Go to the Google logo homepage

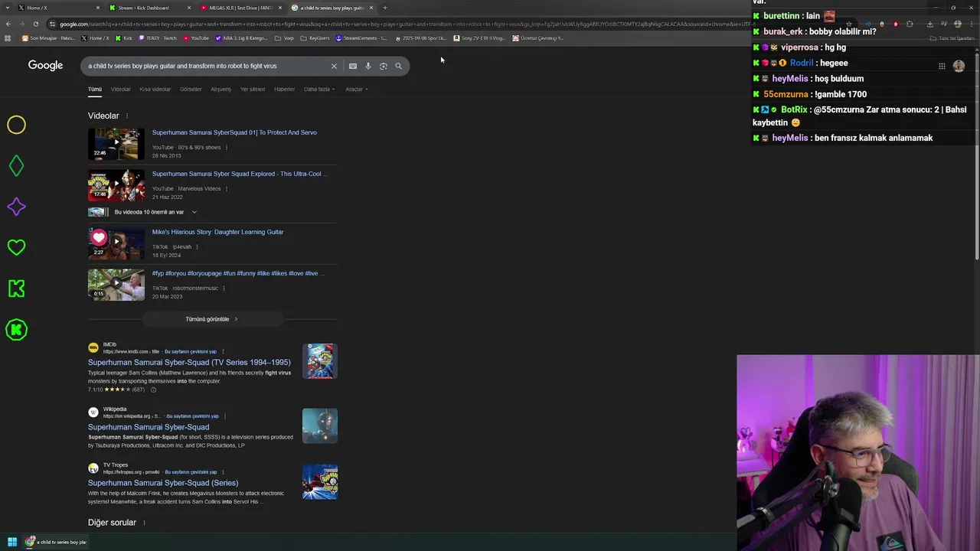pyautogui.click(x=45, y=65)
